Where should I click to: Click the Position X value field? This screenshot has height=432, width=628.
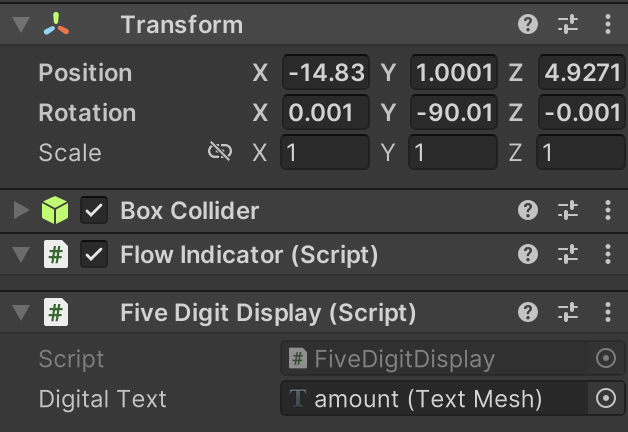pos(325,73)
